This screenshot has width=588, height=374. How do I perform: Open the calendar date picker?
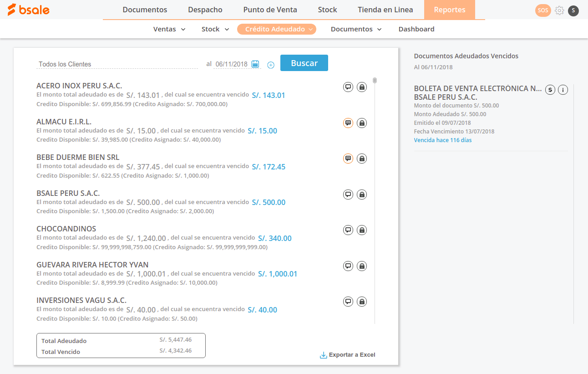point(255,64)
